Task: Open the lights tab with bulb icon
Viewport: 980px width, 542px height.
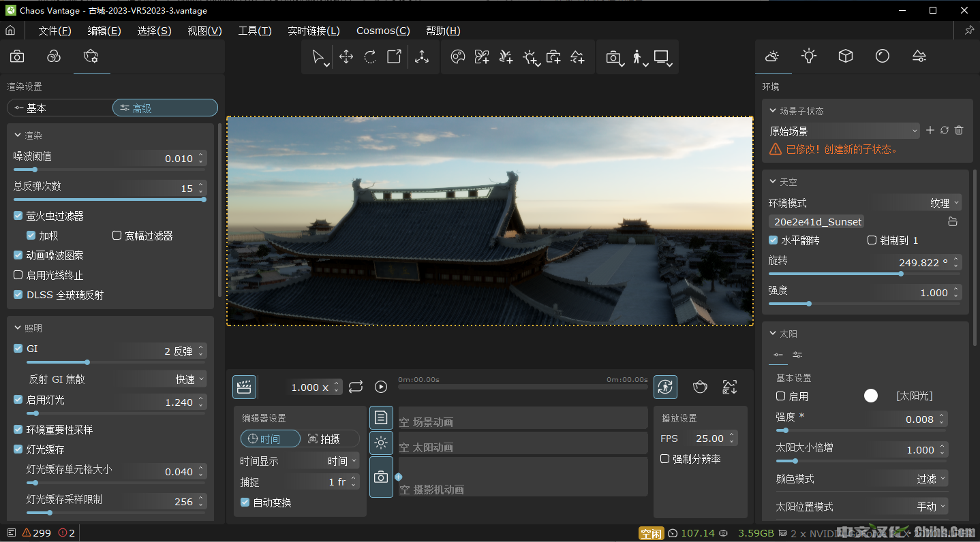Action: (809, 57)
